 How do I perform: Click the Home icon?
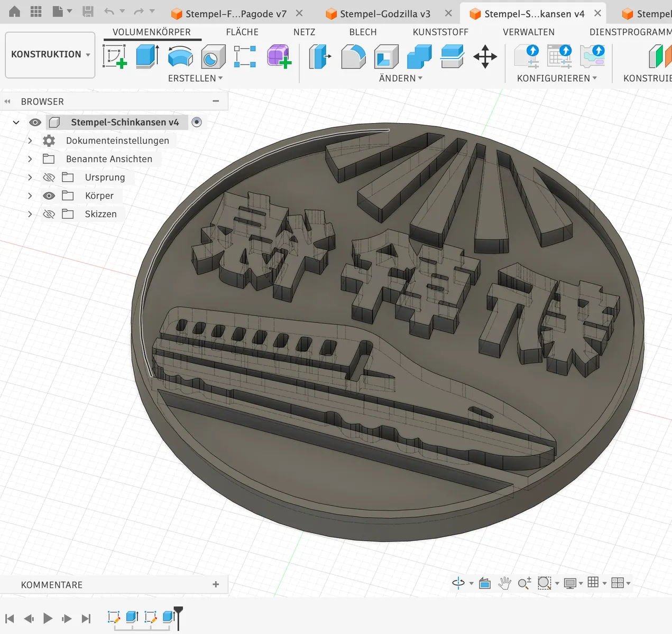point(15,12)
